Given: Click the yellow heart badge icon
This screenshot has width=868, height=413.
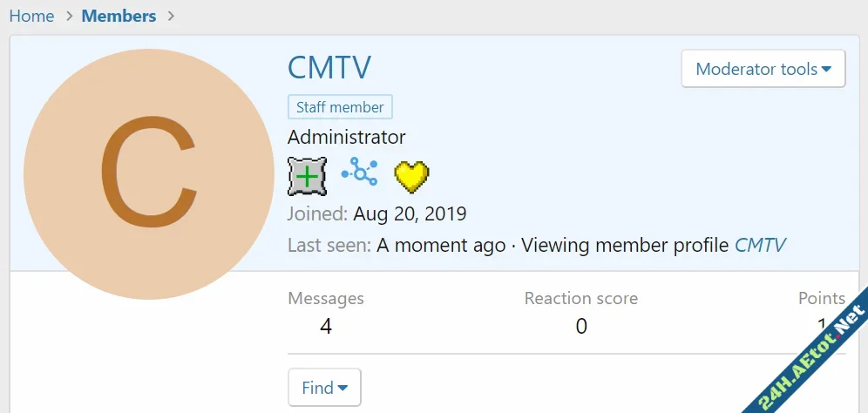Looking at the screenshot, I should 411,176.
